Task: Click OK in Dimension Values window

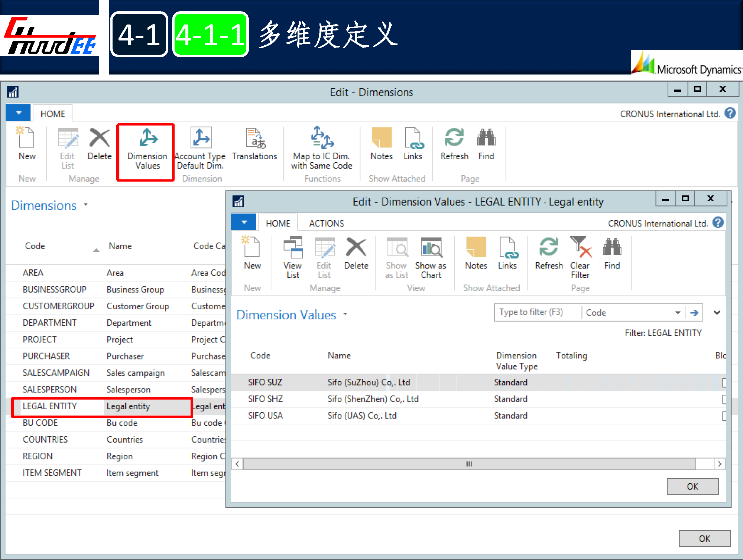Action: click(692, 486)
